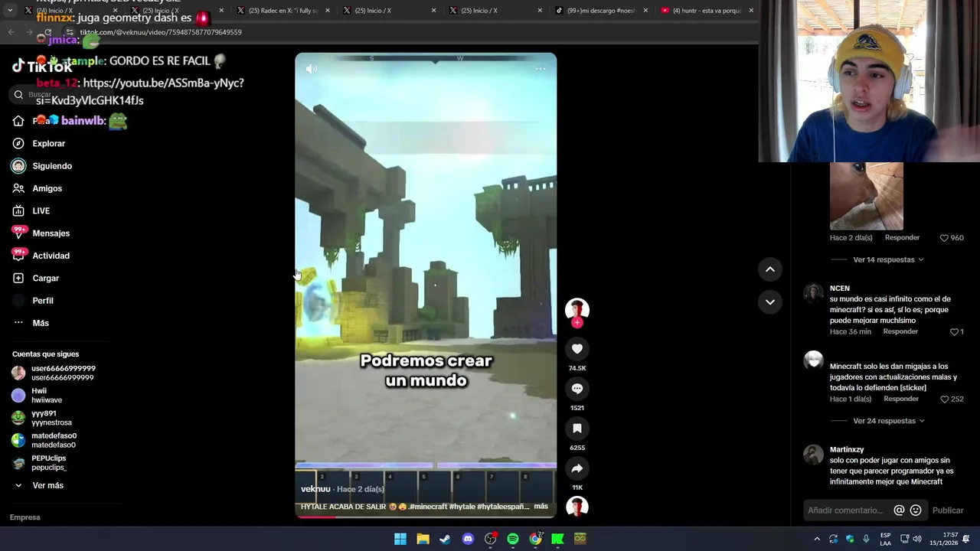Seek on the video progress bar

426,517
